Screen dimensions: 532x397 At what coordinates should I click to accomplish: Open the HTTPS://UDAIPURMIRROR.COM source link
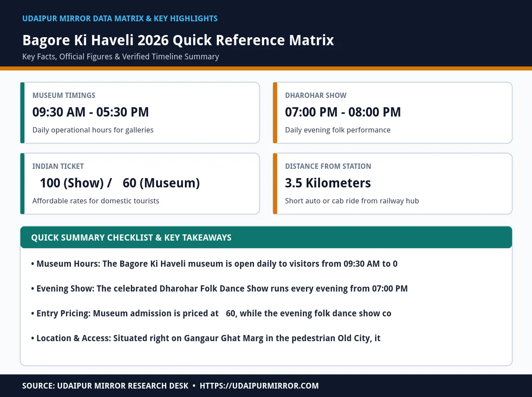pos(259,386)
